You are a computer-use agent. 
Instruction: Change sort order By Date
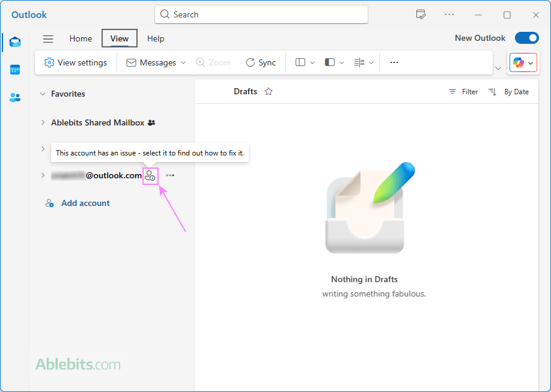pos(508,92)
